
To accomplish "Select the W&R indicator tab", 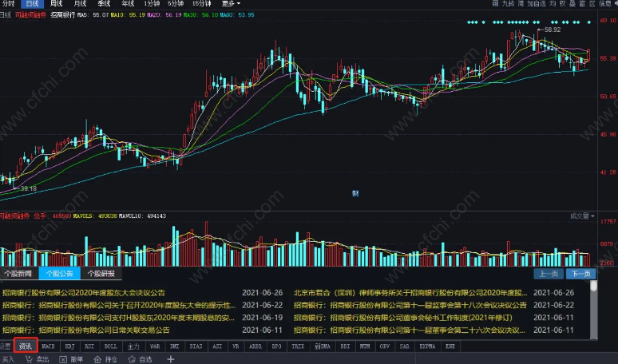I will (155, 346).
